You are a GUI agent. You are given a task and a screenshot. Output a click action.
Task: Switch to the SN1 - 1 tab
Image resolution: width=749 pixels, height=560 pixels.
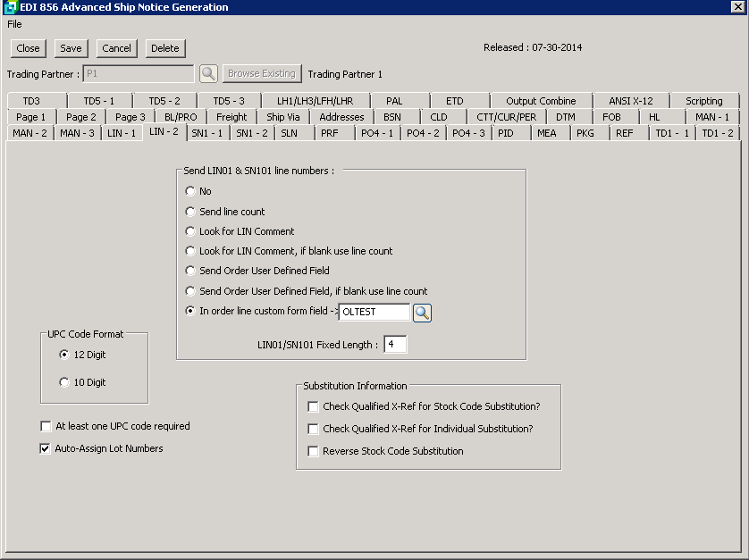click(x=206, y=133)
